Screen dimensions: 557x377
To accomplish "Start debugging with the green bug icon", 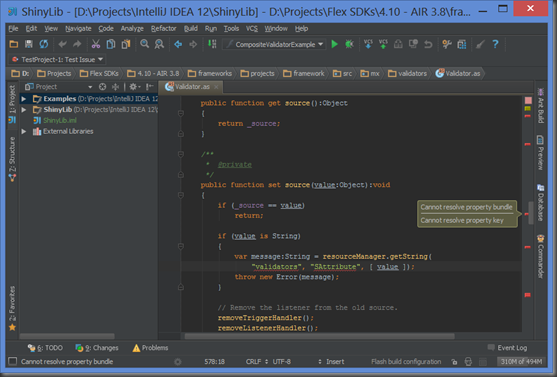I will click(350, 44).
